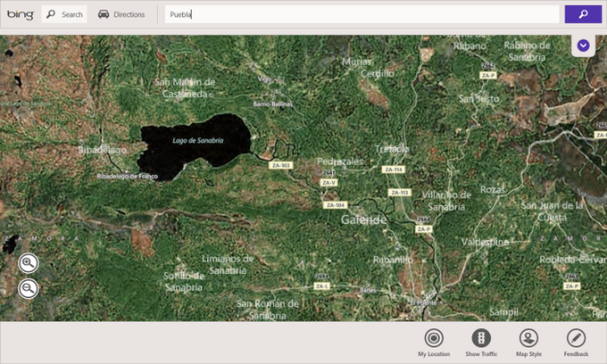The height and width of the screenshot is (364, 607).
Task: Click the Sotillo de Sanabria label
Action: (x=184, y=281)
